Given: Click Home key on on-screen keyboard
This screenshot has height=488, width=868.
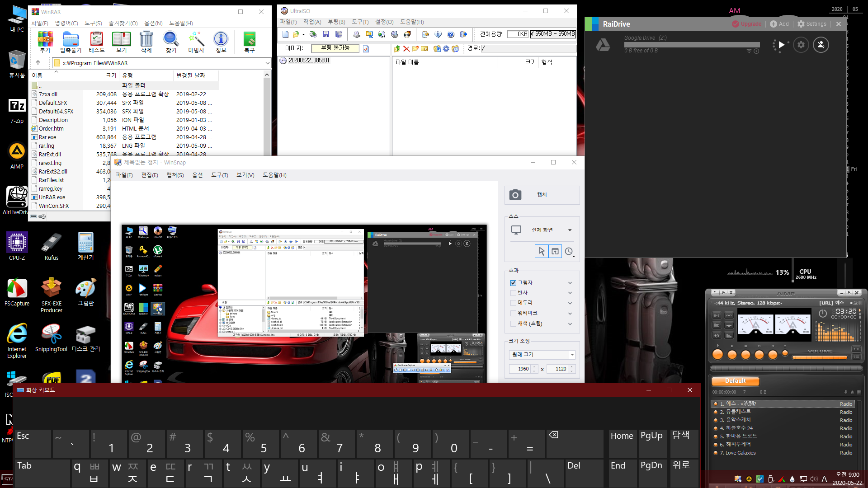Looking at the screenshot, I should pyautogui.click(x=622, y=443).
